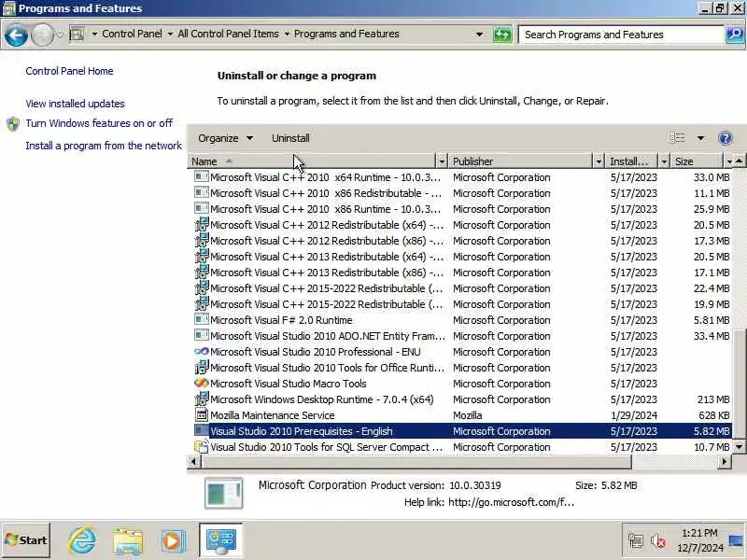Viewport: 747px width, 560px height.
Task: Click icon of Visual C++ 2013 Redistributable (x86)
Action: pyautogui.click(x=202, y=273)
